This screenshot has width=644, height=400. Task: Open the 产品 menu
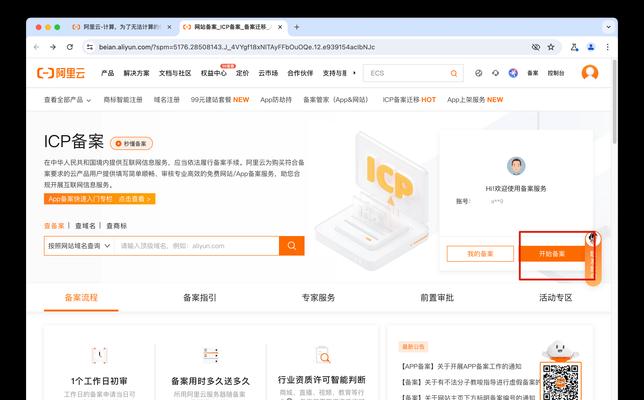coord(108,73)
